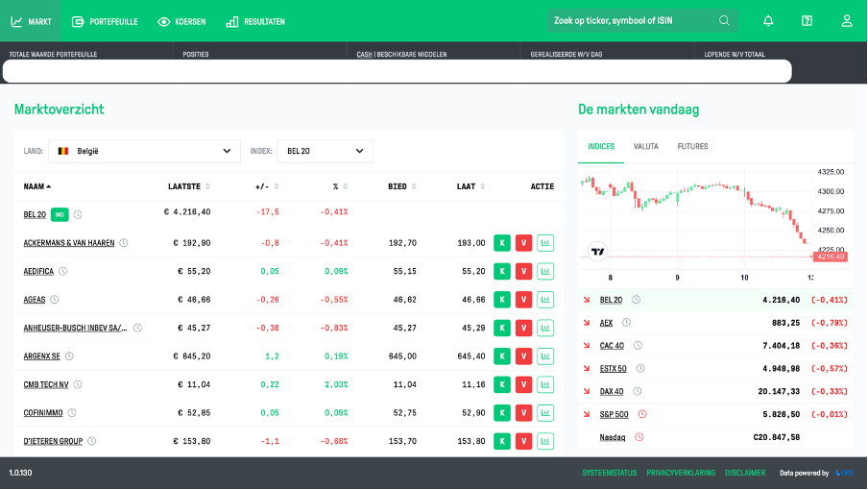This screenshot has height=490, width=868.
Task: Go to Portefeuille in top navigation
Action: click(x=105, y=21)
